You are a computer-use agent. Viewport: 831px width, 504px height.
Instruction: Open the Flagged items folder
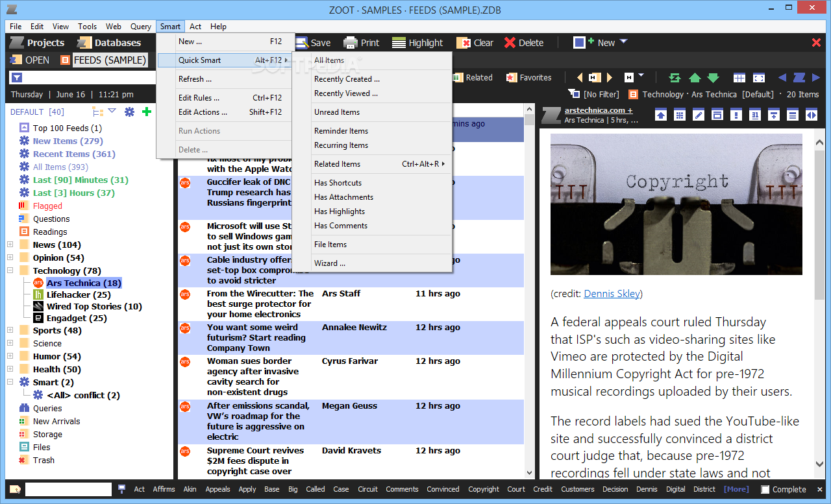(x=47, y=206)
